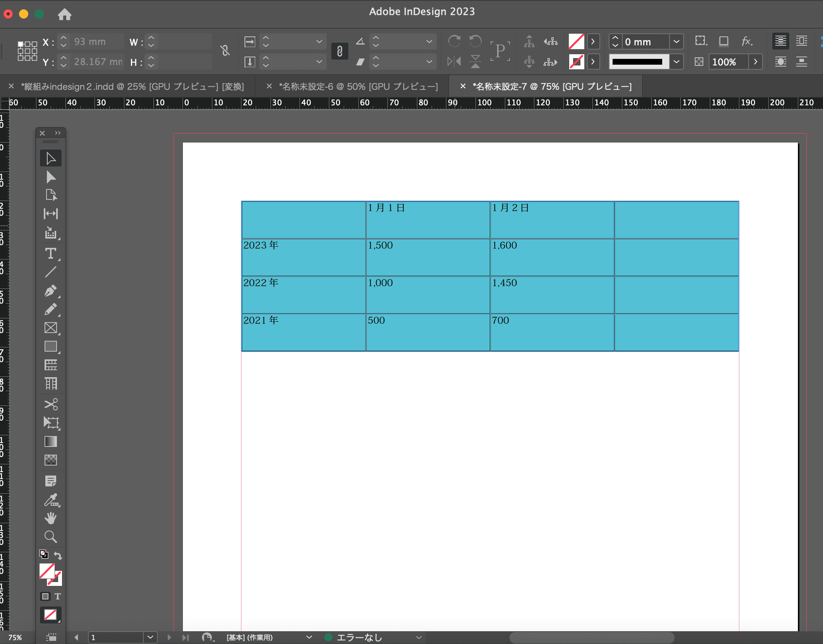
Task: Click the drop shadow icon
Action: pos(724,41)
